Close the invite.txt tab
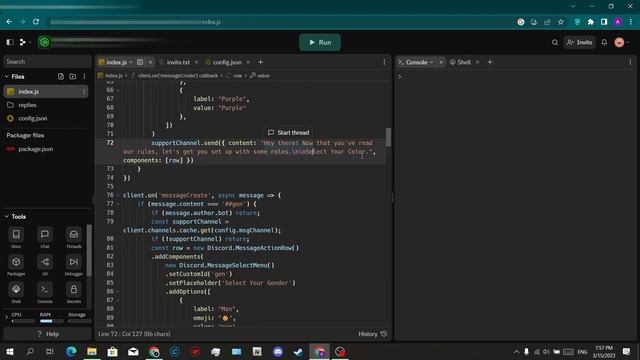This screenshot has width=640, height=360. click(196, 62)
